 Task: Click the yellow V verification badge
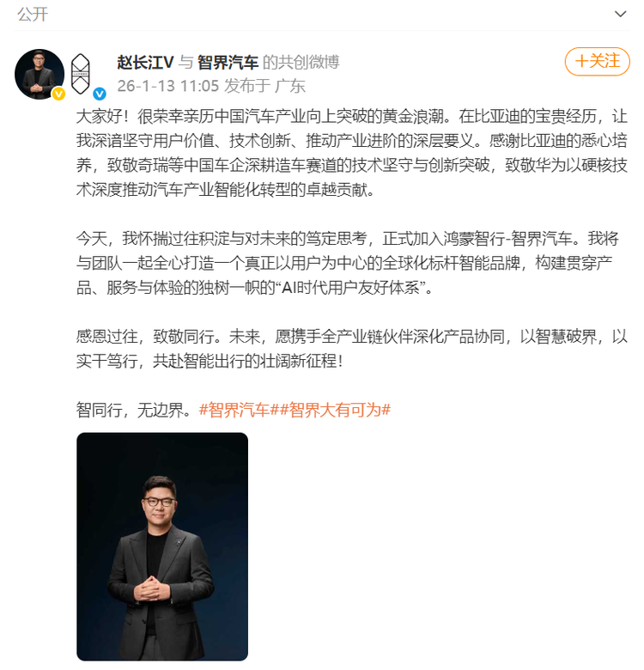58,94
